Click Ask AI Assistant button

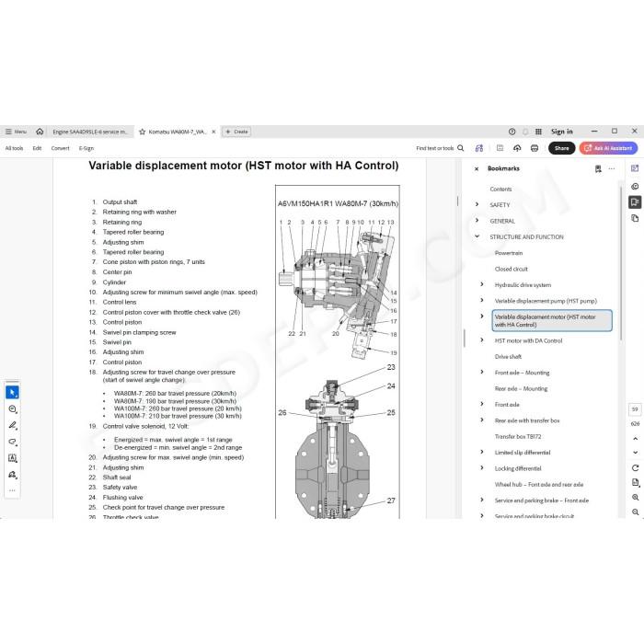tap(608, 148)
